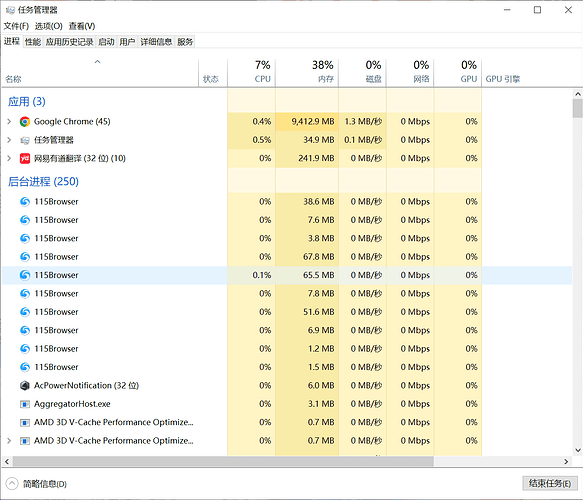Click the vertical scrollbar down arrow
583x500 pixels.
pos(577,450)
